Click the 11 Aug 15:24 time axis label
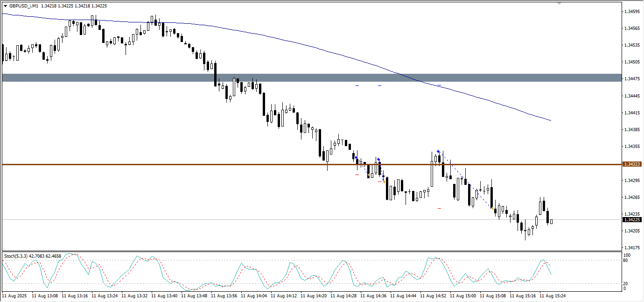 pos(552,295)
